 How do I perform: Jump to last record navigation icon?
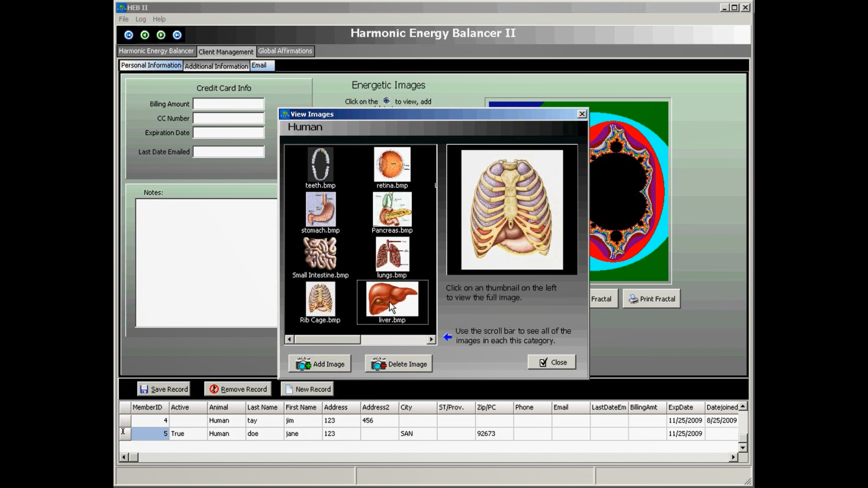coord(177,35)
